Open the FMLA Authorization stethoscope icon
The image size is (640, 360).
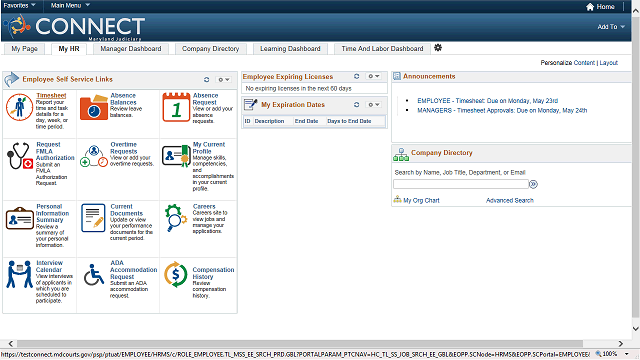point(19,156)
